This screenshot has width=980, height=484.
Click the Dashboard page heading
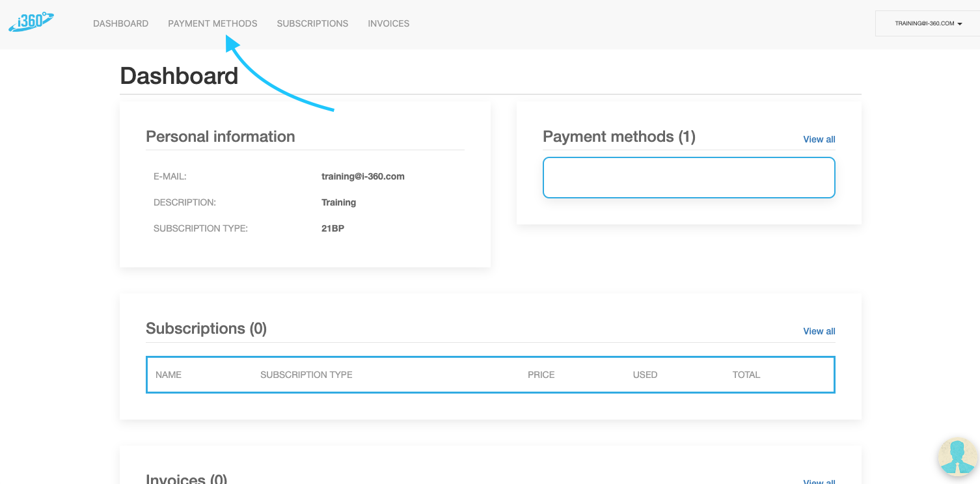click(x=179, y=76)
